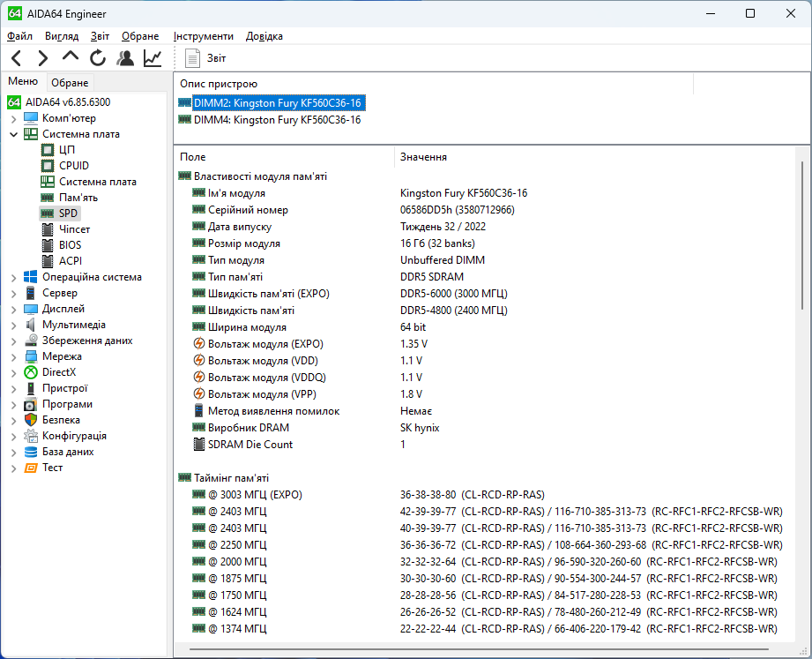Select the ЦП tree icon
The width and height of the screenshot is (812, 659).
pos(47,150)
